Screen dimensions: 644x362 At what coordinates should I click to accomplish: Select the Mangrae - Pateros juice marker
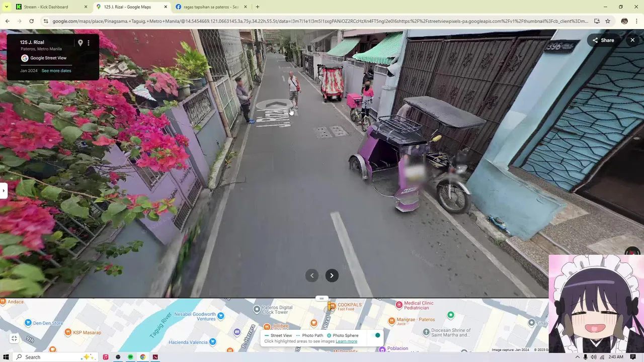click(x=392, y=320)
